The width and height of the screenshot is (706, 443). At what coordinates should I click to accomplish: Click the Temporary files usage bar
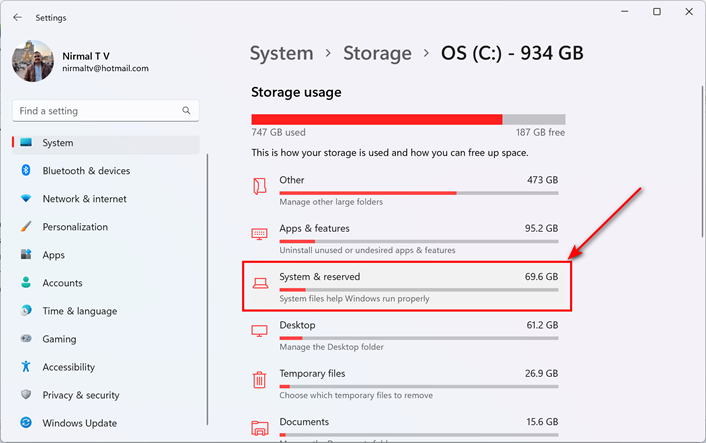point(419,386)
